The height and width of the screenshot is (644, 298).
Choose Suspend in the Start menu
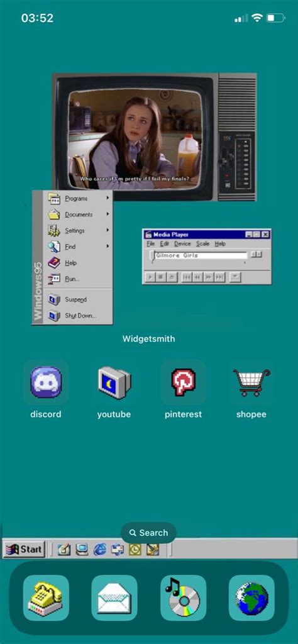pyautogui.click(x=78, y=299)
